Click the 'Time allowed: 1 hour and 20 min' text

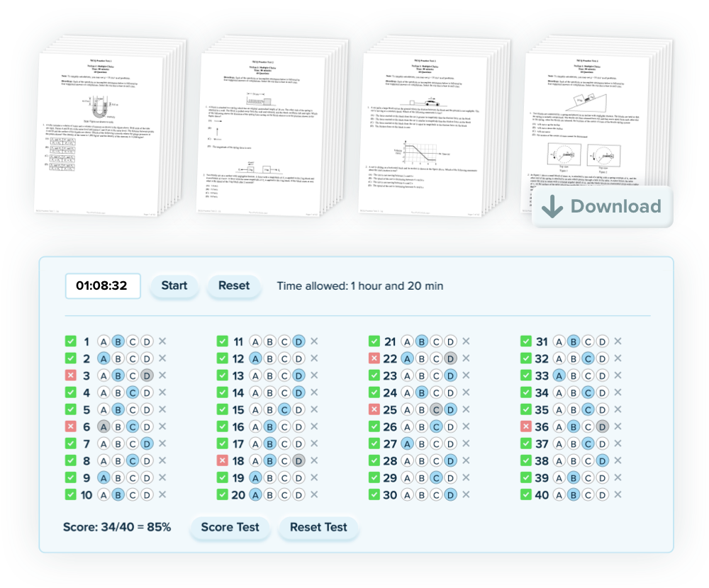point(360,286)
